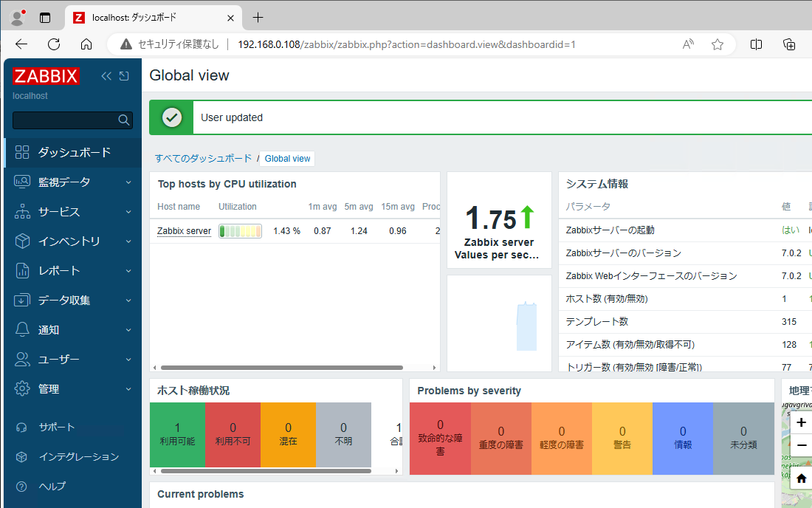Screen dimensions: 812x508
Task: Expand the ユーザー submenu chevron
Action: (x=129, y=359)
